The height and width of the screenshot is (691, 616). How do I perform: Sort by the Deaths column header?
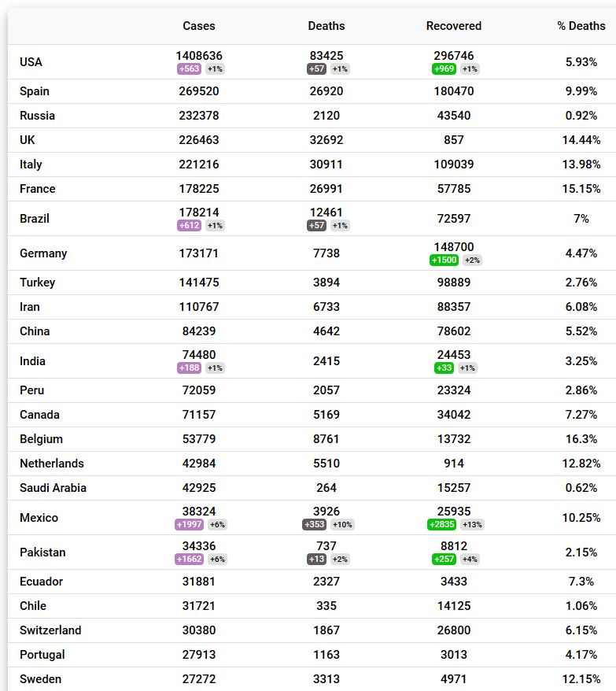(326, 26)
